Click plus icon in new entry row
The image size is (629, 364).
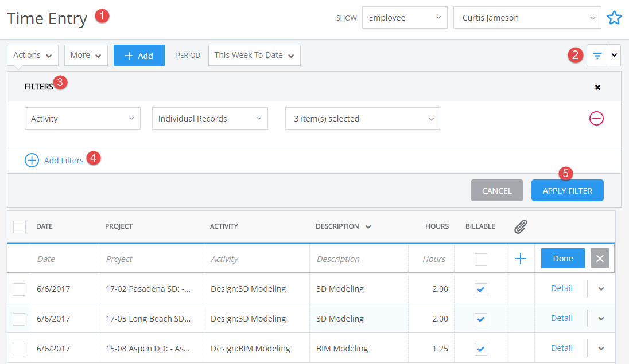521,259
